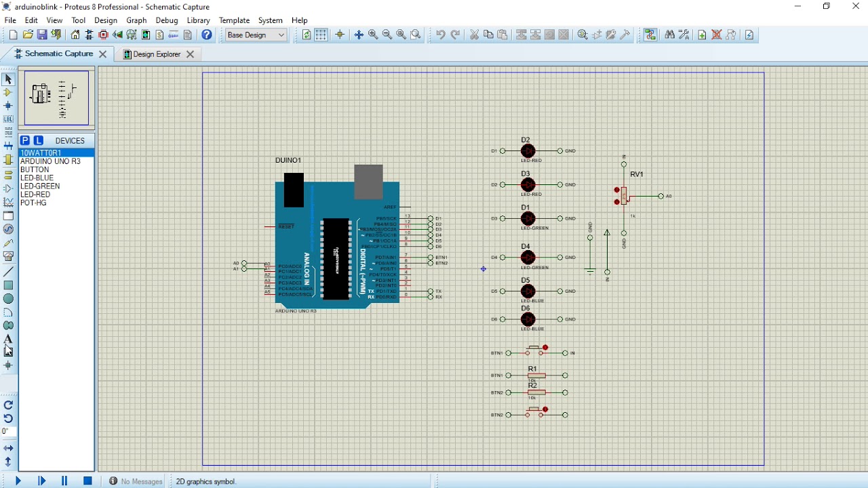The width and height of the screenshot is (868, 488).
Task: Toggle wire autorouter button
Action: (650, 35)
